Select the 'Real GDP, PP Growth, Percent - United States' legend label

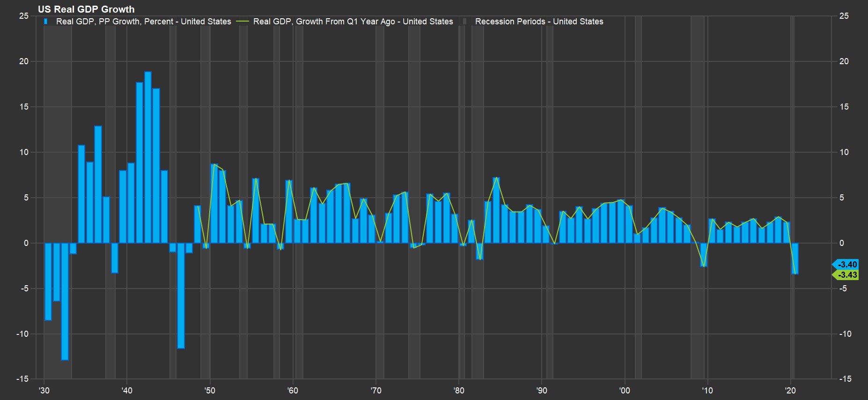click(144, 22)
